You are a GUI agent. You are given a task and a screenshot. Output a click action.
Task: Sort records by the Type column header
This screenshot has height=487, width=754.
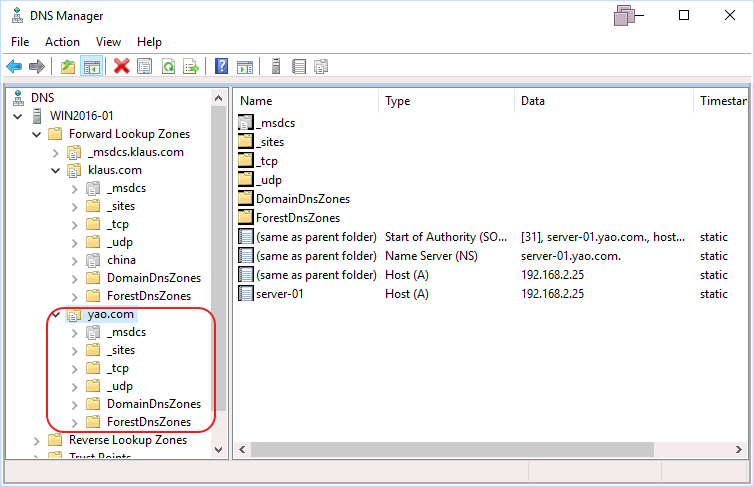click(398, 101)
